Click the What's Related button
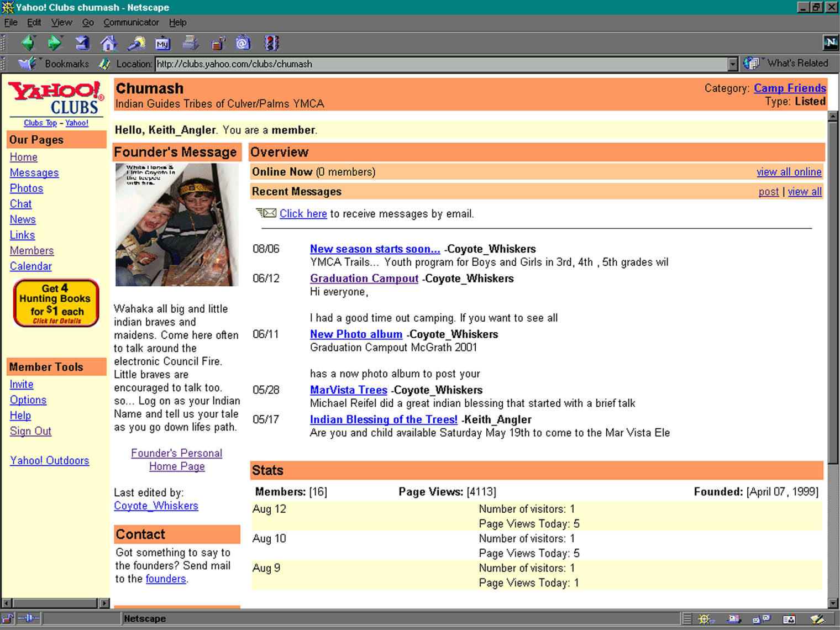This screenshot has width=840, height=630. (786, 63)
